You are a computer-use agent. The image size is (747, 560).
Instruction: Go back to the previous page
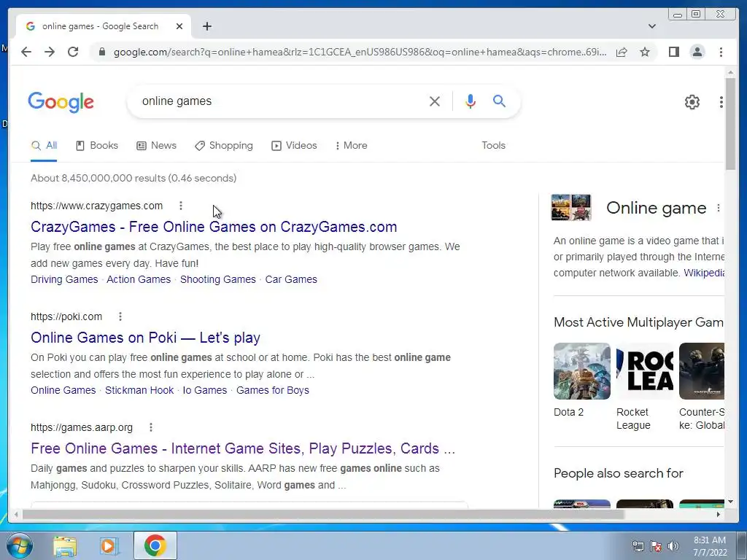pyautogui.click(x=26, y=52)
